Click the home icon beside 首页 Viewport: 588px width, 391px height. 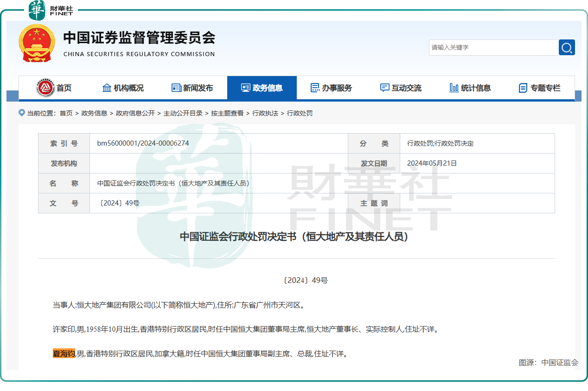(x=45, y=88)
